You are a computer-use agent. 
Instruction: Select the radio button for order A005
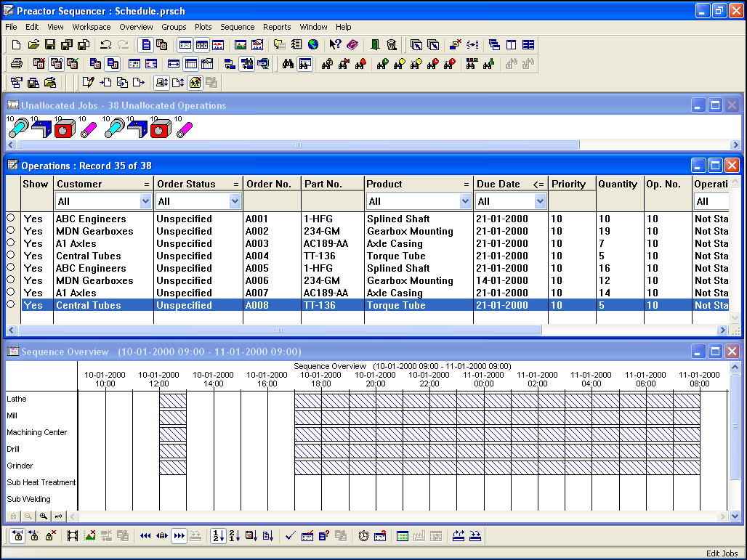click(10, 267)
